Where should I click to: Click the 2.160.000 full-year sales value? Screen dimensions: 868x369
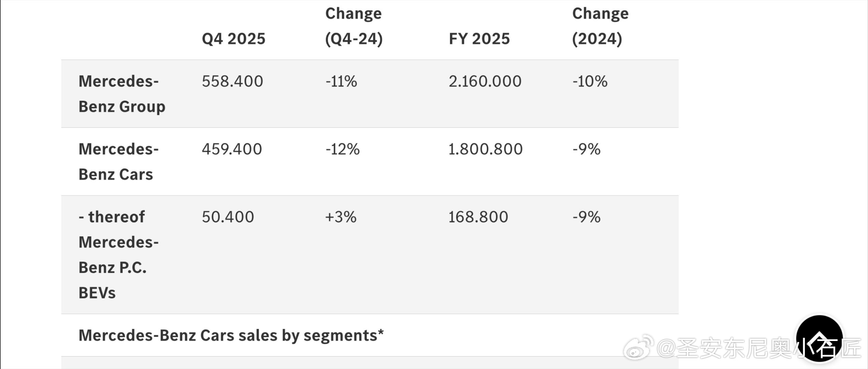click(x=485, y=81)
